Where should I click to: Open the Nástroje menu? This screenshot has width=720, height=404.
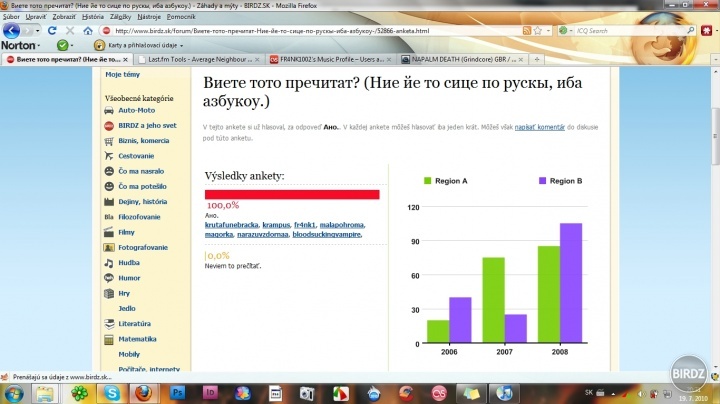coord(149,17)
